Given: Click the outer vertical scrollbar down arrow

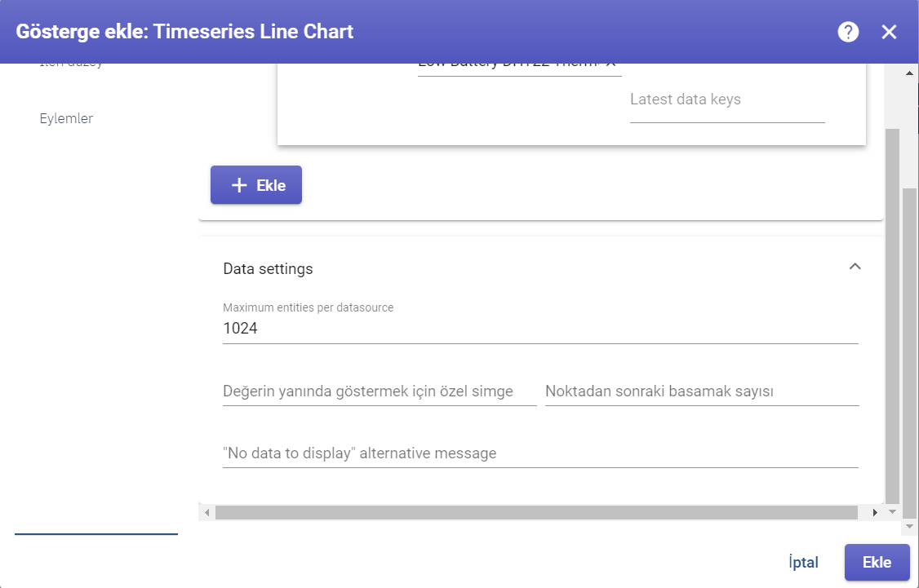Looking at the screenshot, I should 910,527.
